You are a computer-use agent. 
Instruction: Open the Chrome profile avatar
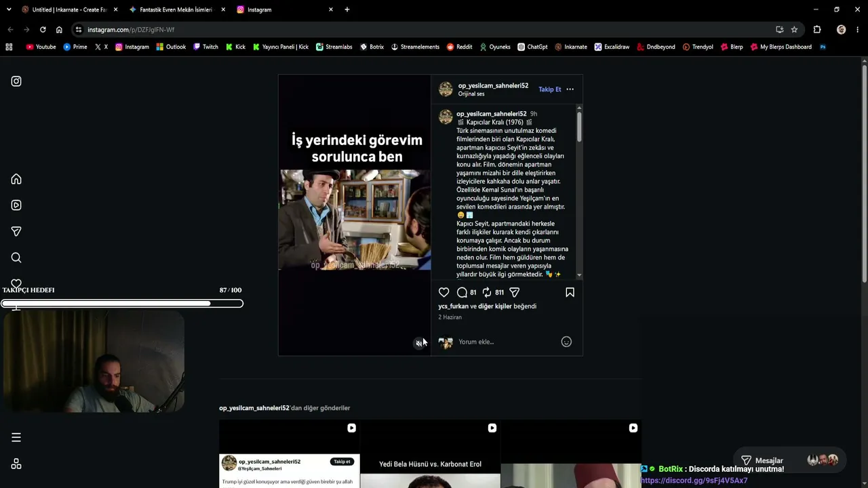[841, 30]
